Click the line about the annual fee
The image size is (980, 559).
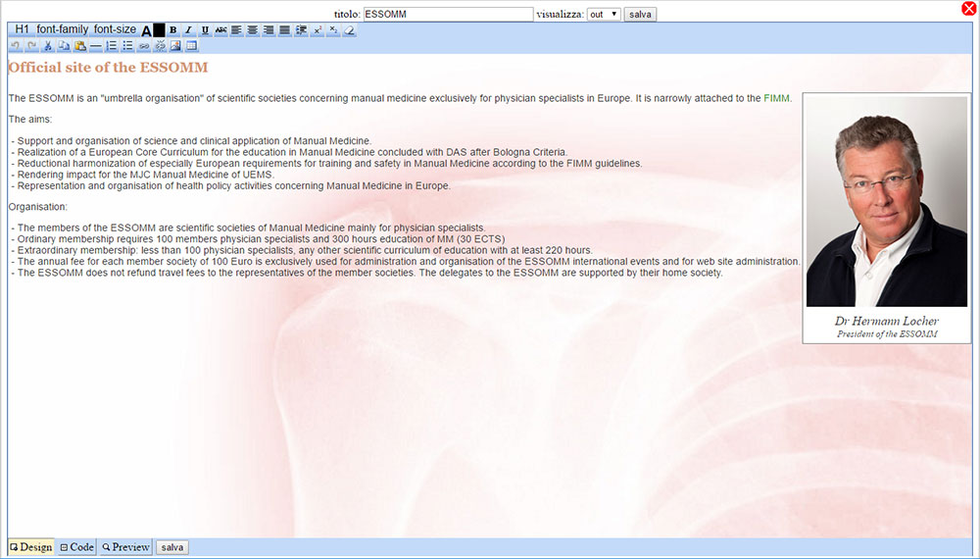pyautogui.click(x=405, y=262)
